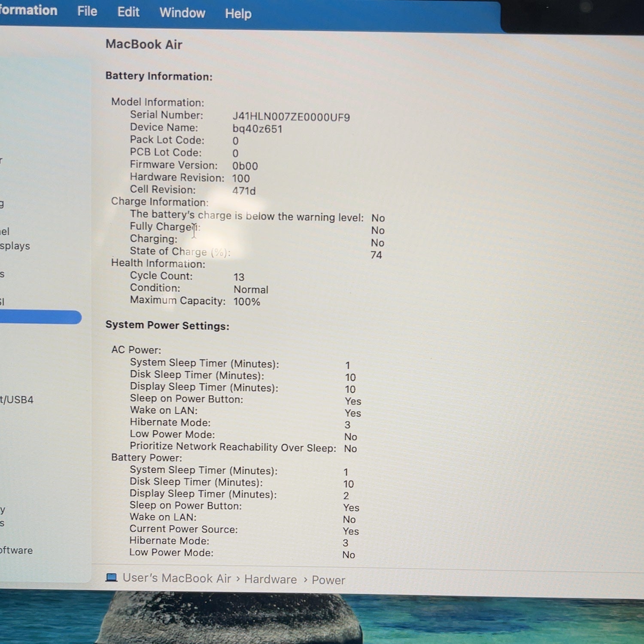Image resolution: width=644 pixels, height=644 pixels.
Task: Click the Charge Information label
Action: [160, 202]
